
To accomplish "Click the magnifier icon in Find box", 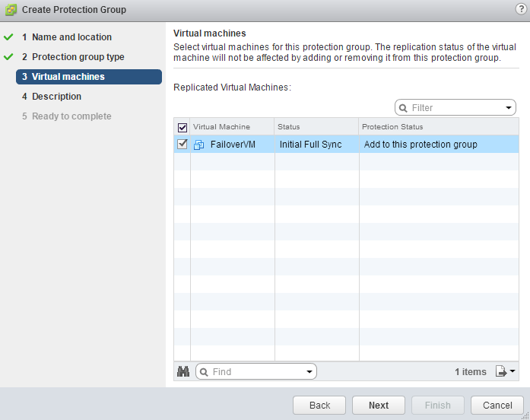I will pyautogui.click(x=204, y=372).
